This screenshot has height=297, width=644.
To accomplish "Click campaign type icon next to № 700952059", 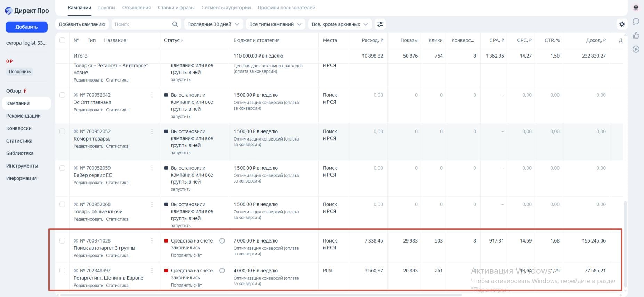I will [76, 168].
